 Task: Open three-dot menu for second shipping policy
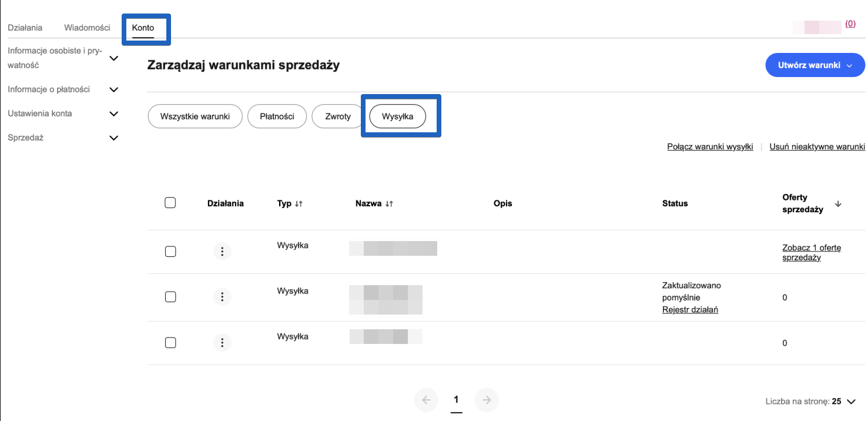[x=222, y=297]
